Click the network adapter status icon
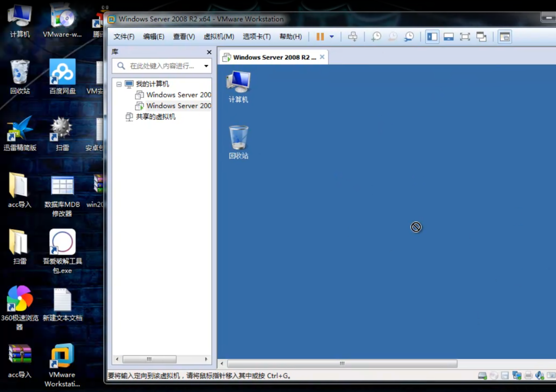The image size is (556, 392). (517, 375)
